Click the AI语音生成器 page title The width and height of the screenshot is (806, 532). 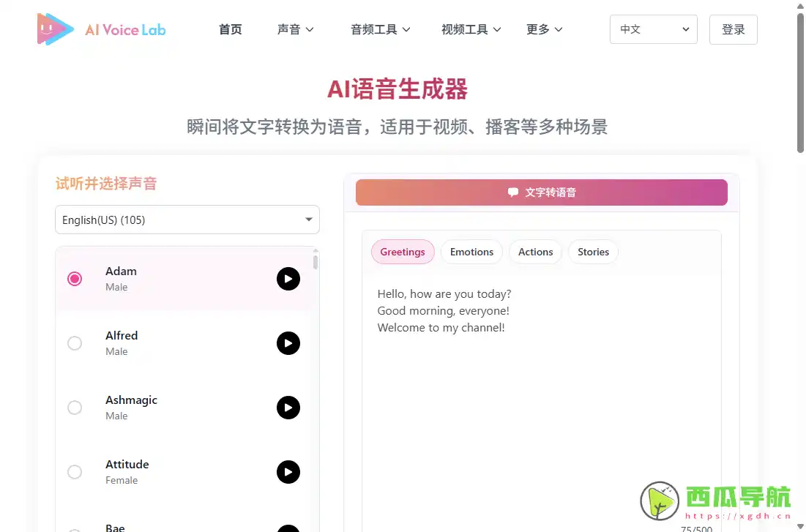click(398, 89)
